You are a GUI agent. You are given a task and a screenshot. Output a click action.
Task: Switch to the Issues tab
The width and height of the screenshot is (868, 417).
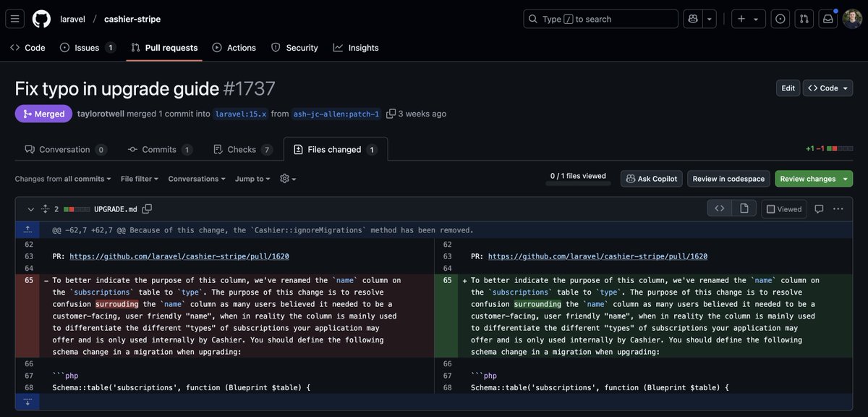tap(88, 48)
